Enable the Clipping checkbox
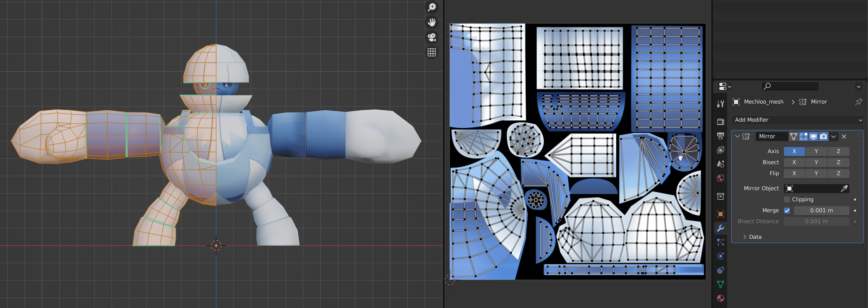Screen dimensions: 868x308 [x=787, y=200]
